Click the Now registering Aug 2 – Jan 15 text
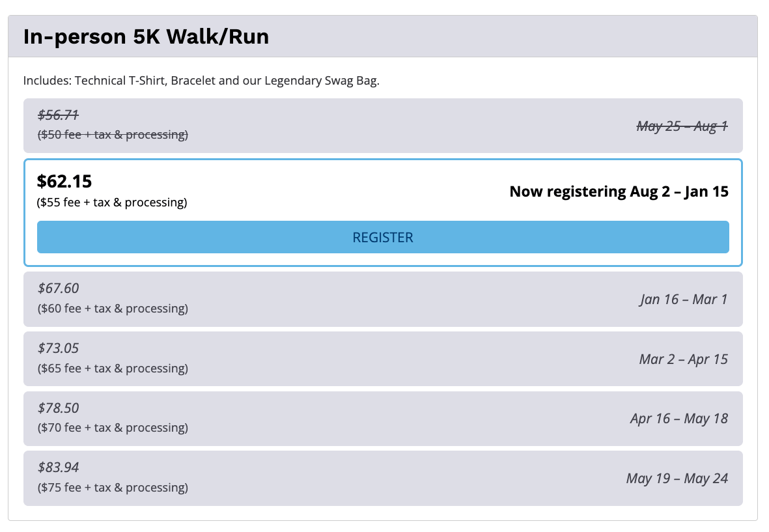 619,191
